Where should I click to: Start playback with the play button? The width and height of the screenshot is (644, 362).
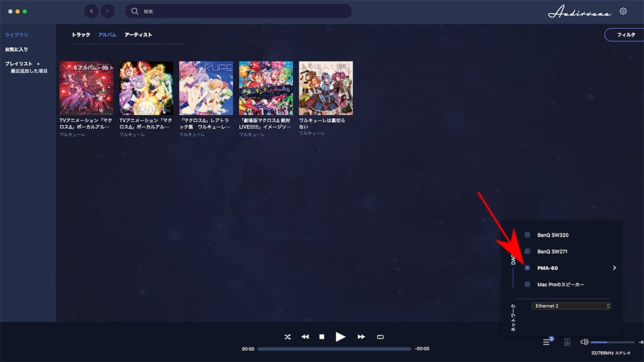tap(341, 337)
